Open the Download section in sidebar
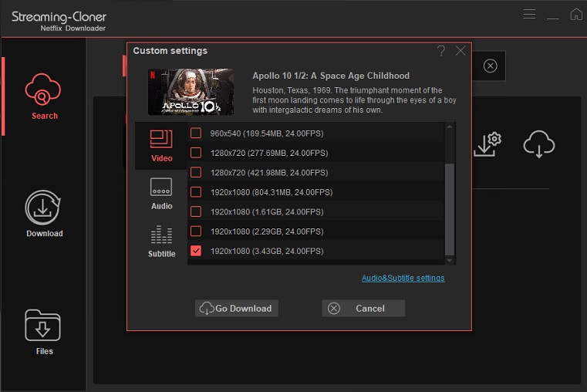Screen dimensions: 587x392 (x=43, y=214)
